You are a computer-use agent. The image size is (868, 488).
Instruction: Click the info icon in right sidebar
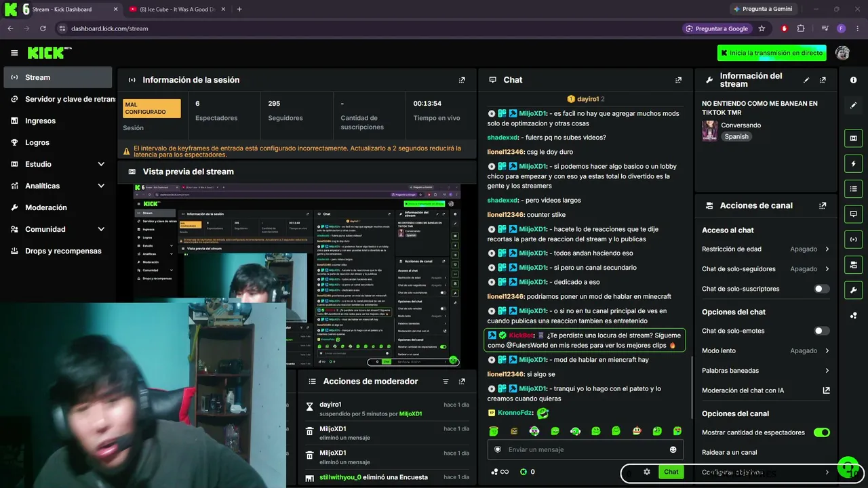pyautogui.click(x=853, y=80)
